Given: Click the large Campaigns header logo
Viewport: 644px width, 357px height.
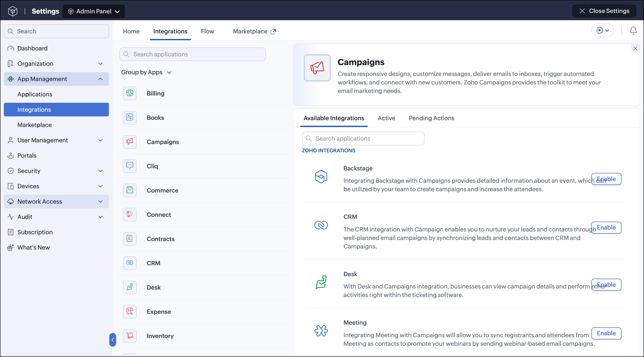Looking at the screenshot, I should click(317, 68).
